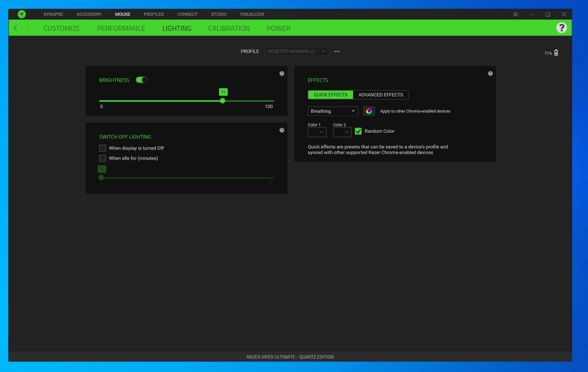
Task: Open the STUDIO tab
Action: 219,14
